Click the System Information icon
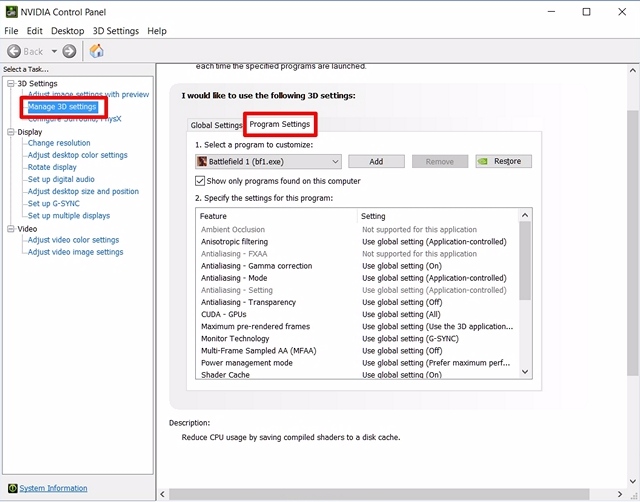This screenshot has width=640, height=502. point(13,488)
